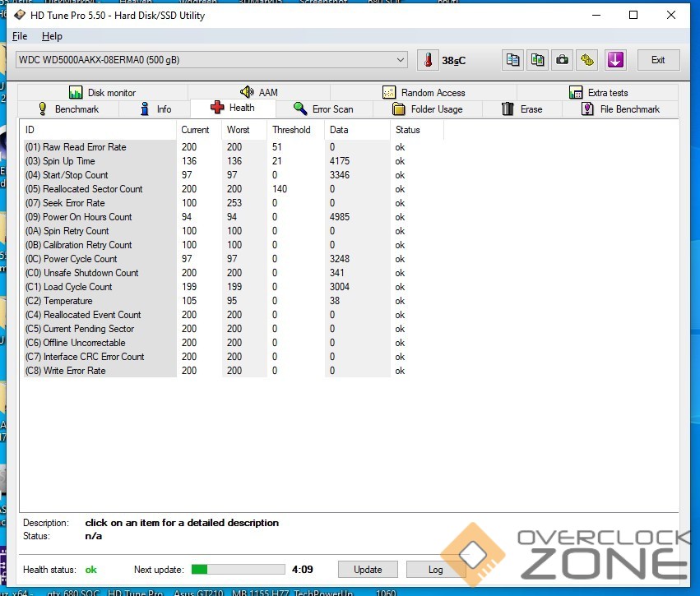Image resolution: width=700 pixels, height=596 pixels.
Task: Copy info to clipboard using the first toolbar icon
Action: pos(512,60)
